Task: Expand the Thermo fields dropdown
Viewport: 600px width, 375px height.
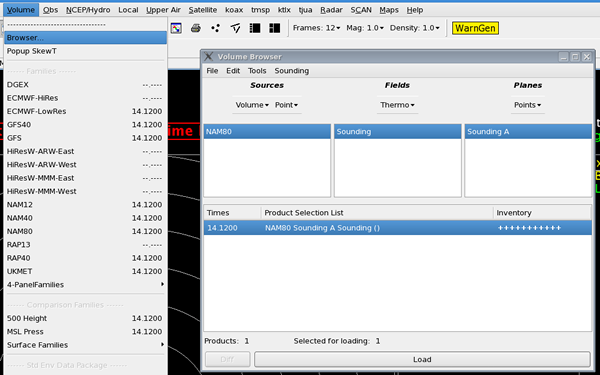Action: [397, 105]
